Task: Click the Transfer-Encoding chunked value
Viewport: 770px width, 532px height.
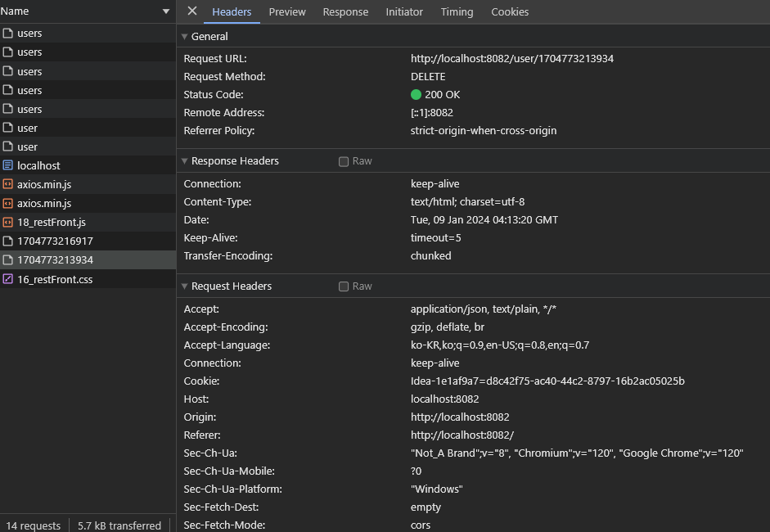Action: point(430,256)
